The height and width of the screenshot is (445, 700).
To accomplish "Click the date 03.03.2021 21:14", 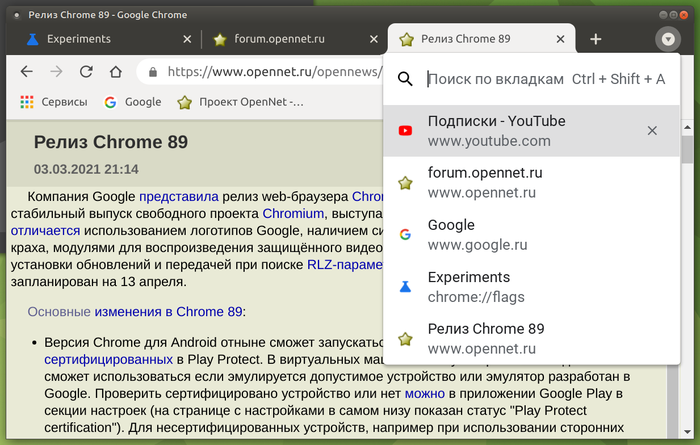I will [86, 170].
